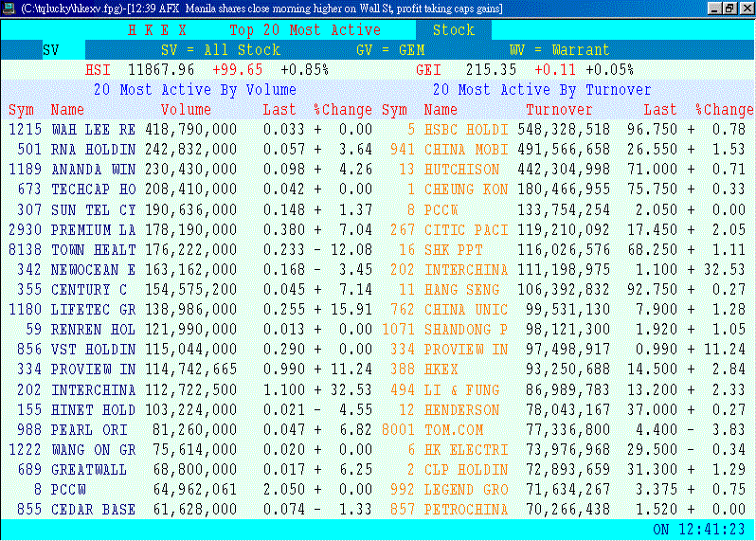
Task: Click the HSI index label
Action: pyautogui.click(x=98, y=70)
